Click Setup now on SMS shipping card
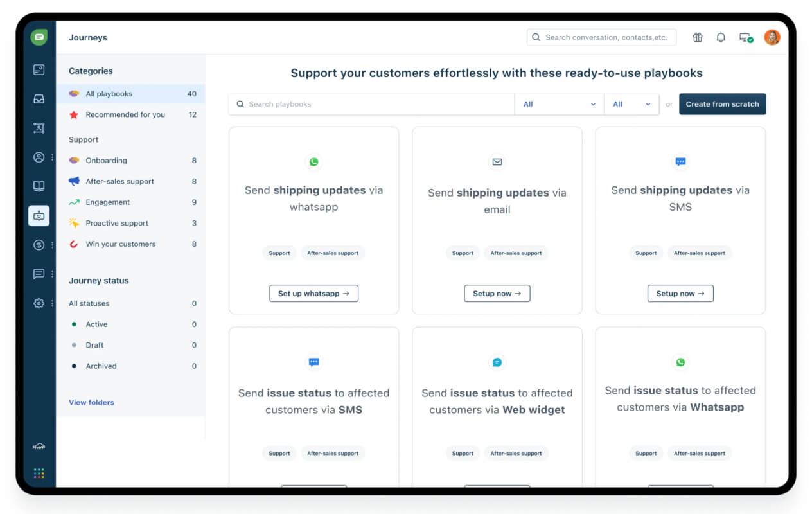Screen dimensions: 812x514 (680, 294)
